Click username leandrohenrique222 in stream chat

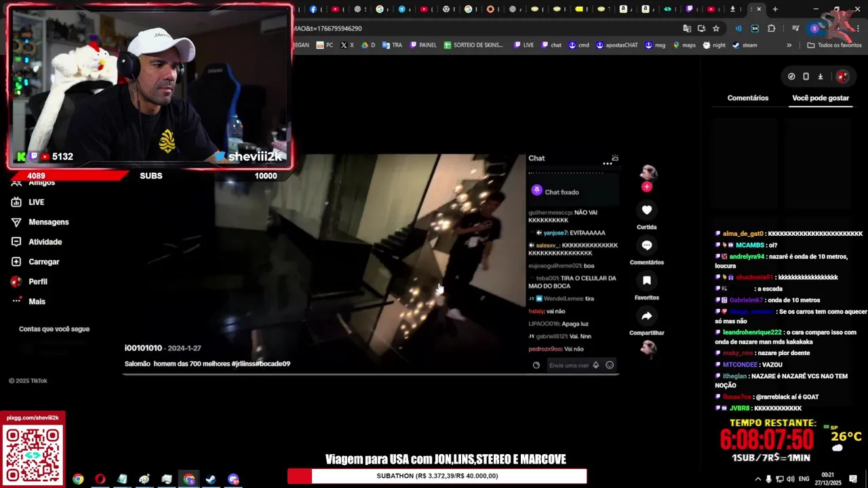(752, 333)
